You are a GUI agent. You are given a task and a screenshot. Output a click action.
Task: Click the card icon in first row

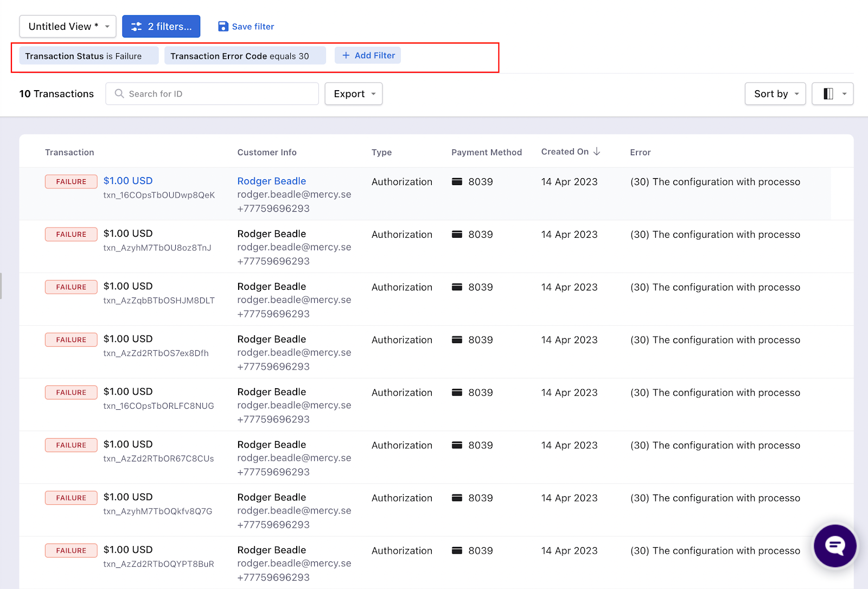(x=457, y=182)
